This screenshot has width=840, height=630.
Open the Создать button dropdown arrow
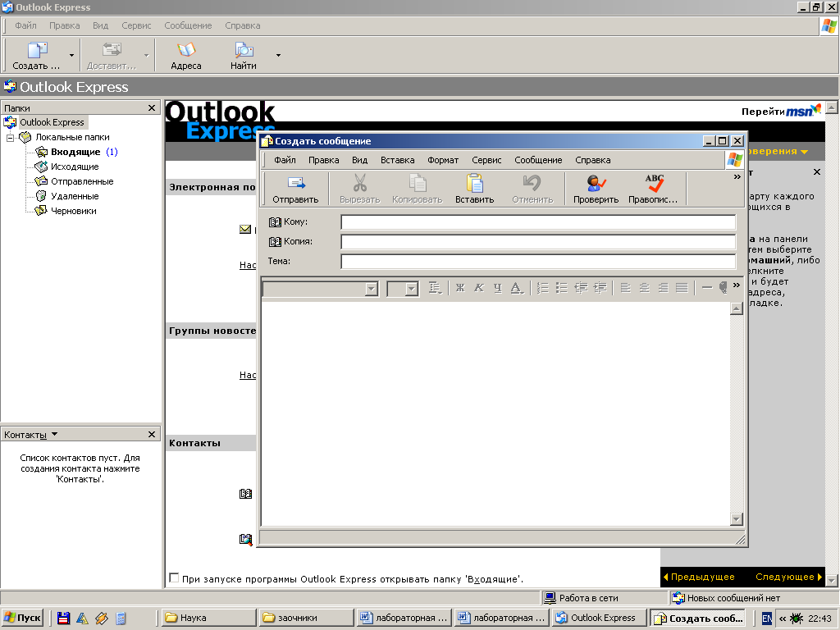[72, 55]
